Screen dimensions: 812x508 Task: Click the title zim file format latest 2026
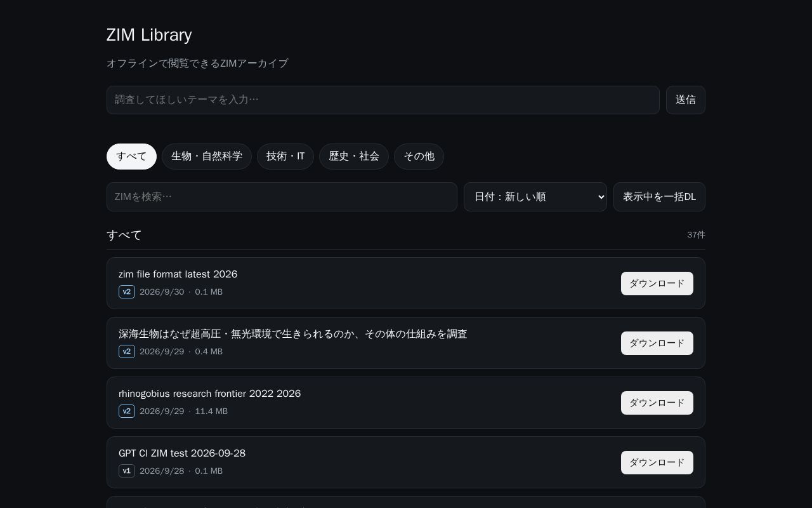pyautogui.click(x=178, y=274)
